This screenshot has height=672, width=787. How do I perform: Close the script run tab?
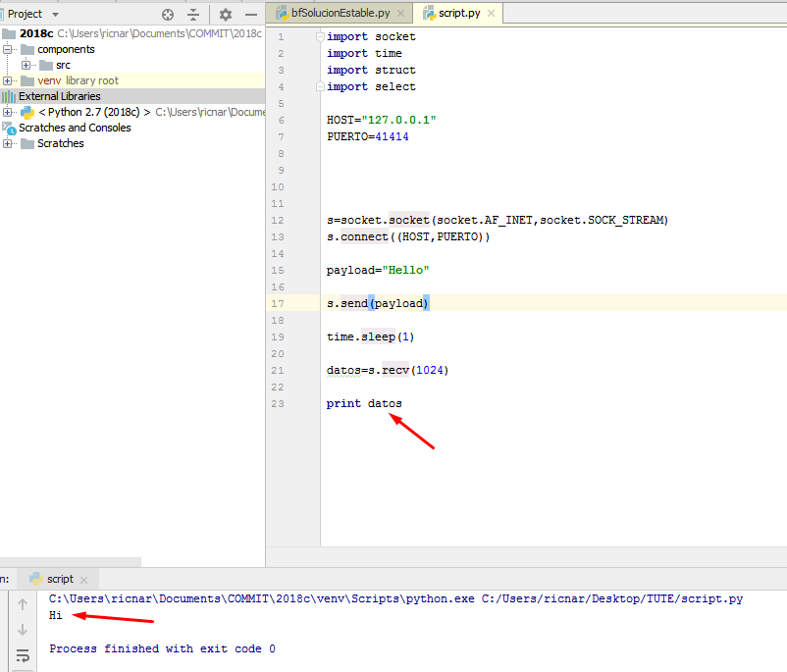point(83,580)
